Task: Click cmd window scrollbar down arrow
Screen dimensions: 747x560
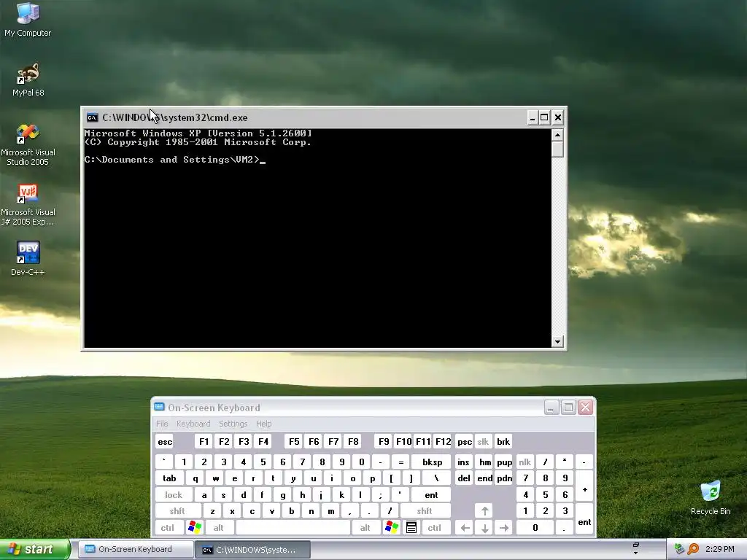Action: pos(557,341)
